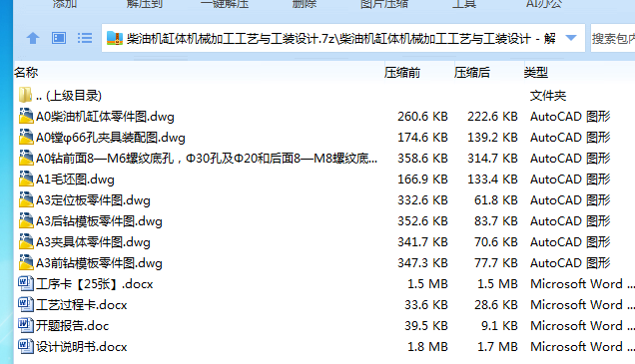
Task: Click the archive path address text
Action: point(341,39)
